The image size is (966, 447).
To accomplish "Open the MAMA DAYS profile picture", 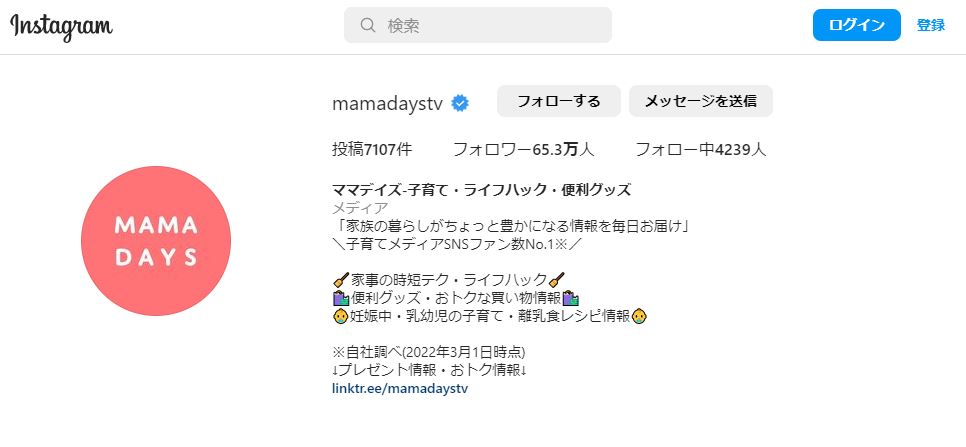I will pyautogui.click(x=156, y=241).
